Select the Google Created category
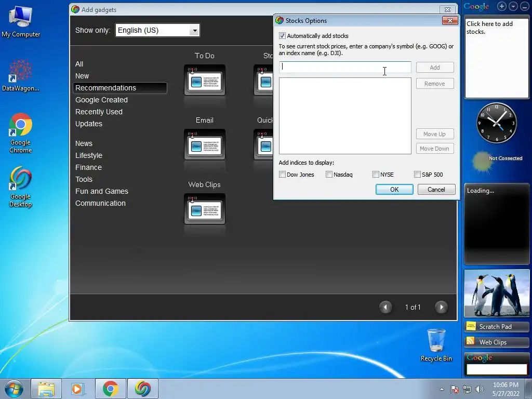The width and height of the screenshot is (532, 399). (101, 100)
